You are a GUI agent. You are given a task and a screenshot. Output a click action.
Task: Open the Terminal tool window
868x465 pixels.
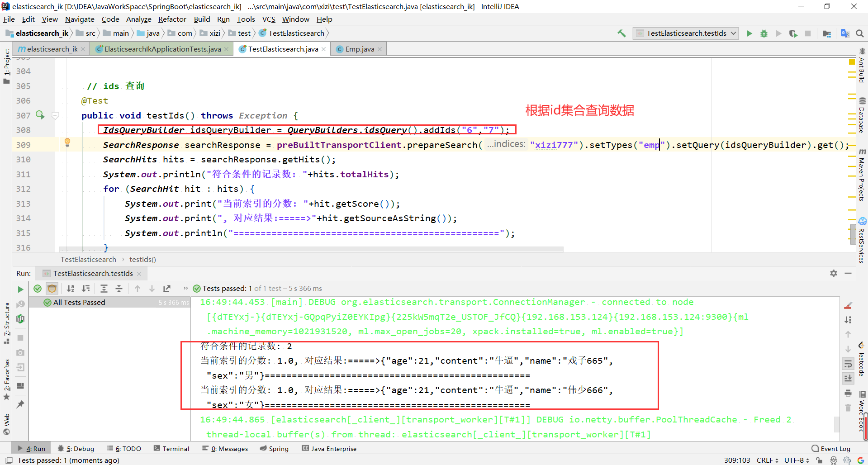click(x=171, y=448)
